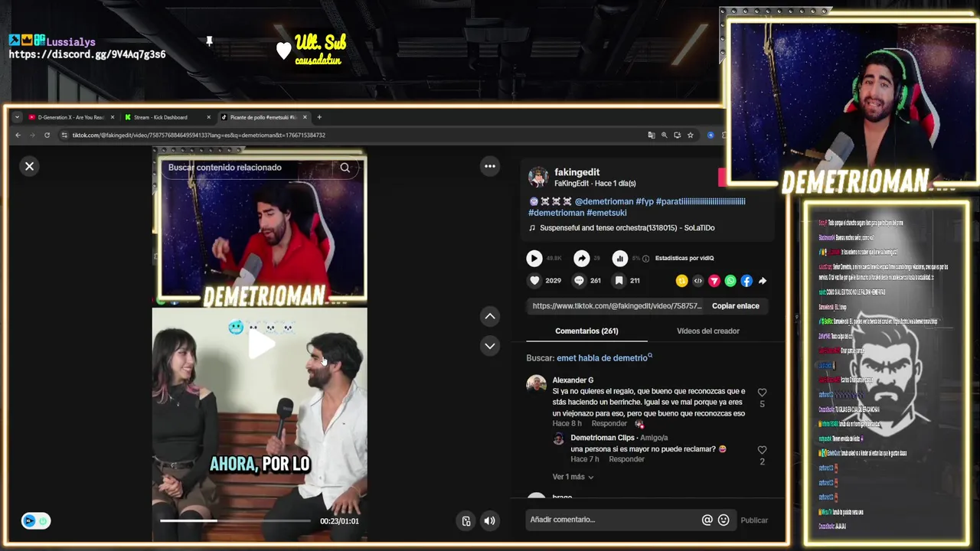Switch to Stream - Kick Dashboard tab
Image resolution: width=980 pixels, height=551 pixels.
[163, 117]
